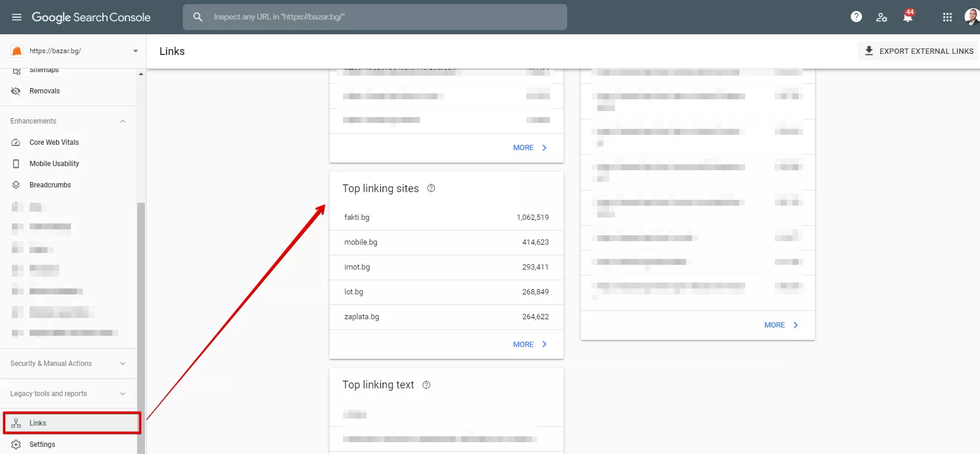Open the bazar.bg property selector dropdown
The height and width of the screenshot is (454, 980).
pos(75,51)
